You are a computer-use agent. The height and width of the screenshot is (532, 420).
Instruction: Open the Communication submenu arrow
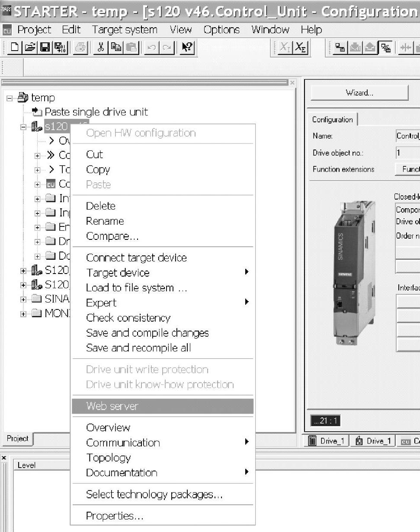[x=247, y=442]
